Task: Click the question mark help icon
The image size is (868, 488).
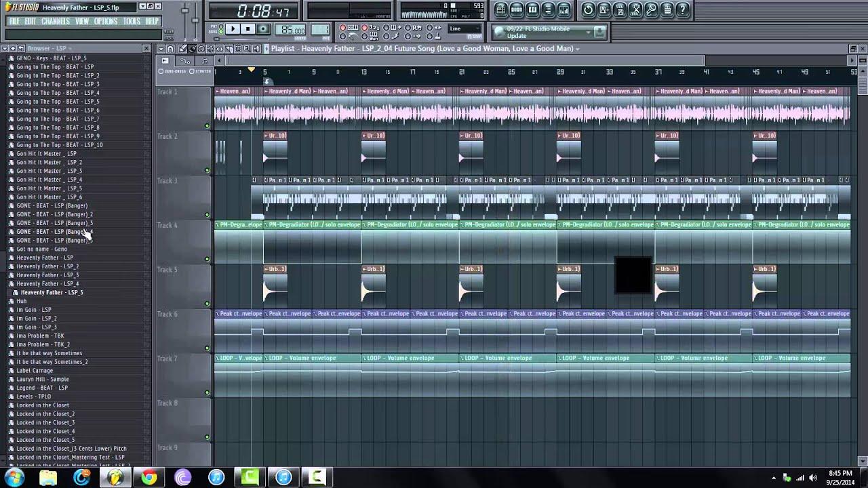Action: [x=682, y=9]
